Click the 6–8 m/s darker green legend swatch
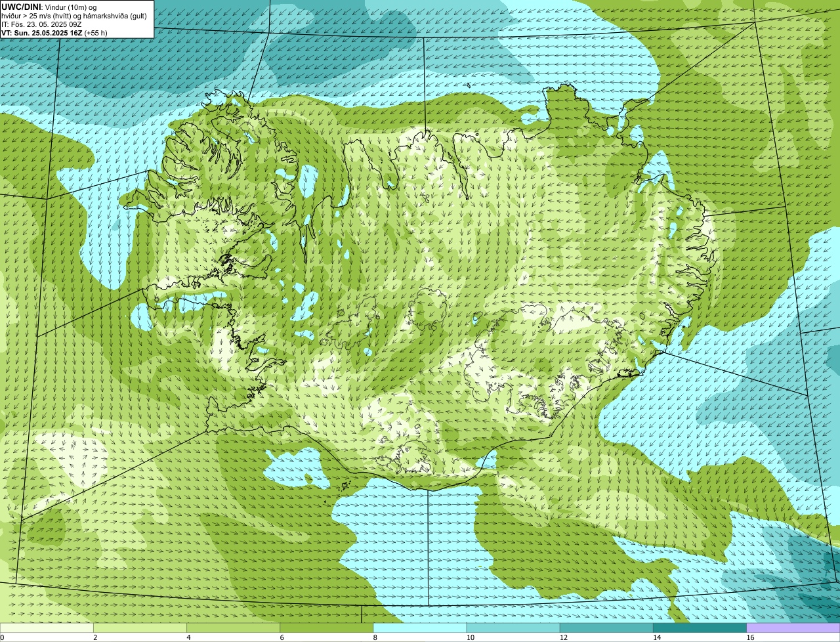 click(326, 628)
